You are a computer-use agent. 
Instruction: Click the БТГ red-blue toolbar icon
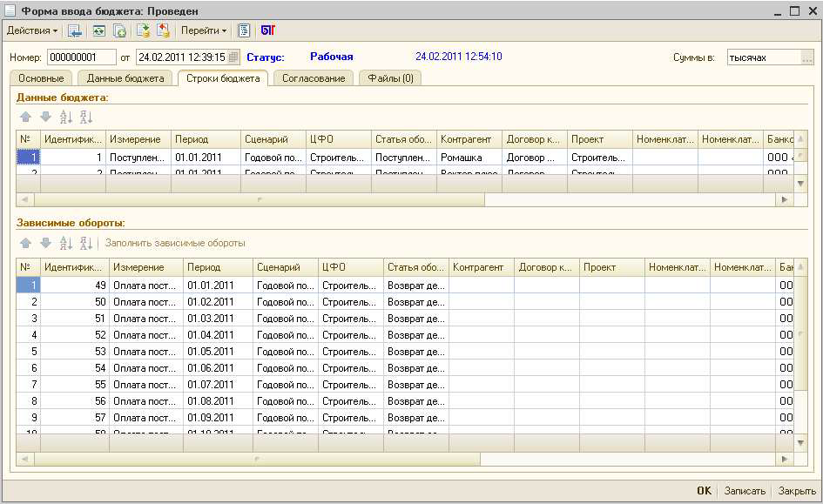267,30
